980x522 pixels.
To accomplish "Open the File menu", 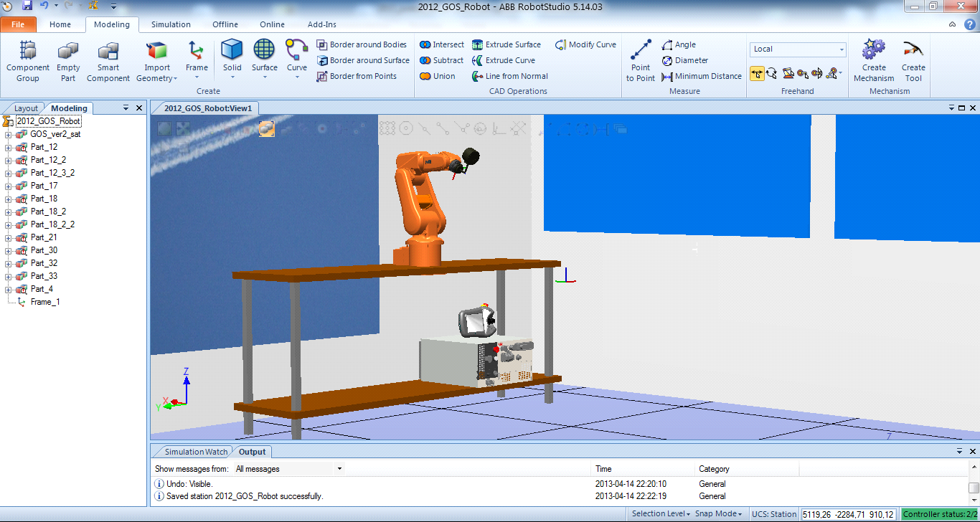I will click(x=18, y=24).
